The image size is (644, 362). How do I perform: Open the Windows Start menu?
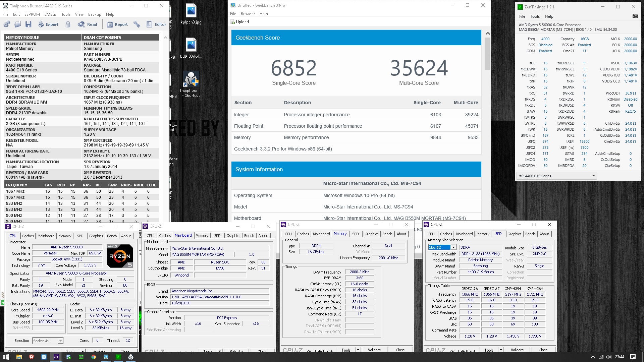click(6, 357)
